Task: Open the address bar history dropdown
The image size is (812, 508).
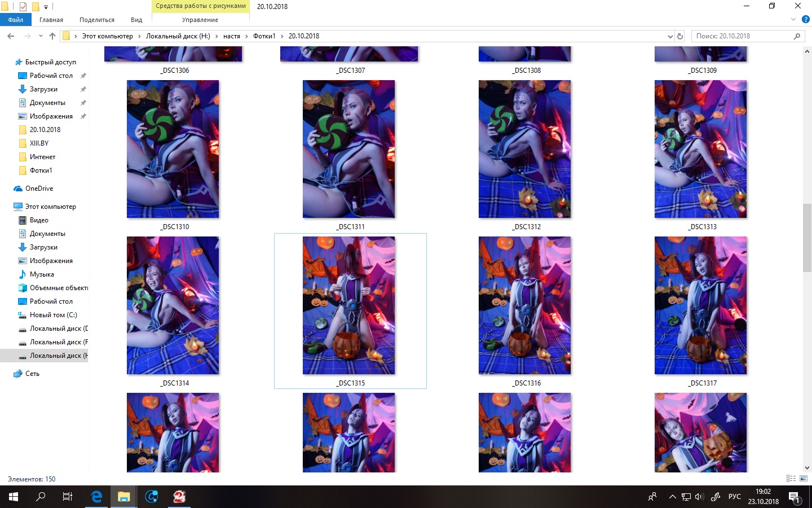Action: click(x=670, y=36)
